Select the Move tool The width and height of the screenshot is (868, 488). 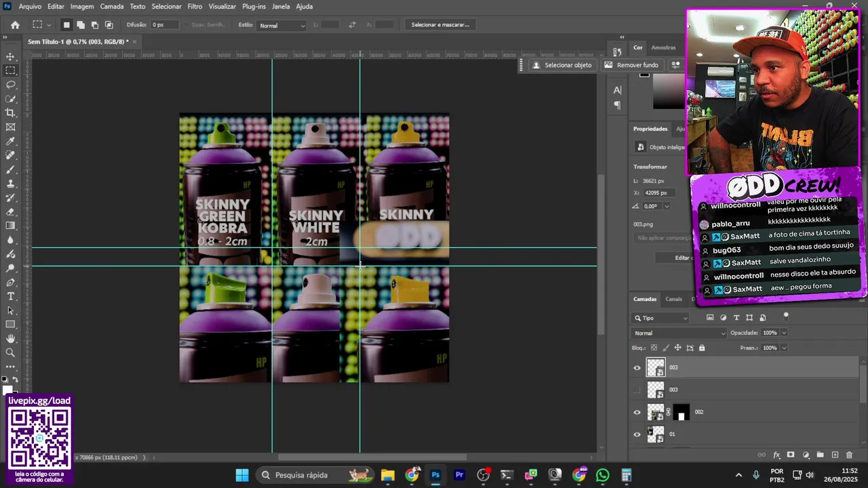point(10,56)
